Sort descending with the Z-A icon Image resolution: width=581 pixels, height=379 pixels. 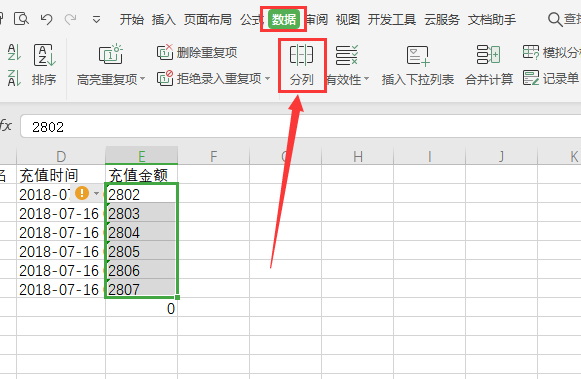[x=14, y=78]
